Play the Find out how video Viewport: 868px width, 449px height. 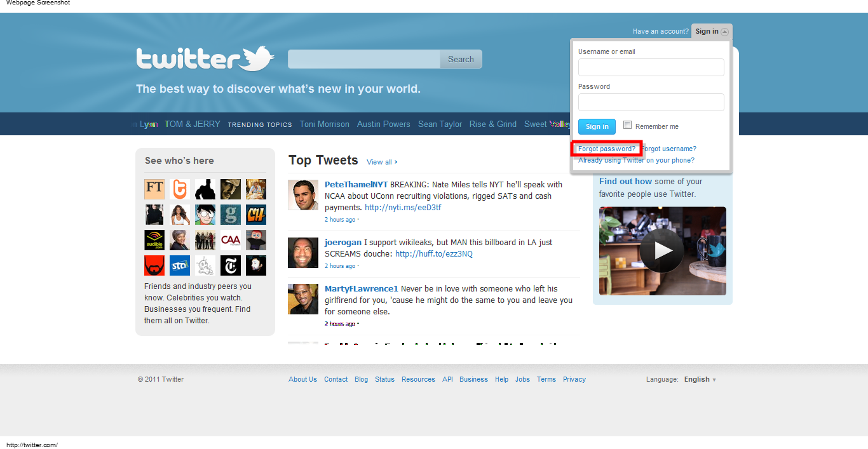click(x=662, y=250)
